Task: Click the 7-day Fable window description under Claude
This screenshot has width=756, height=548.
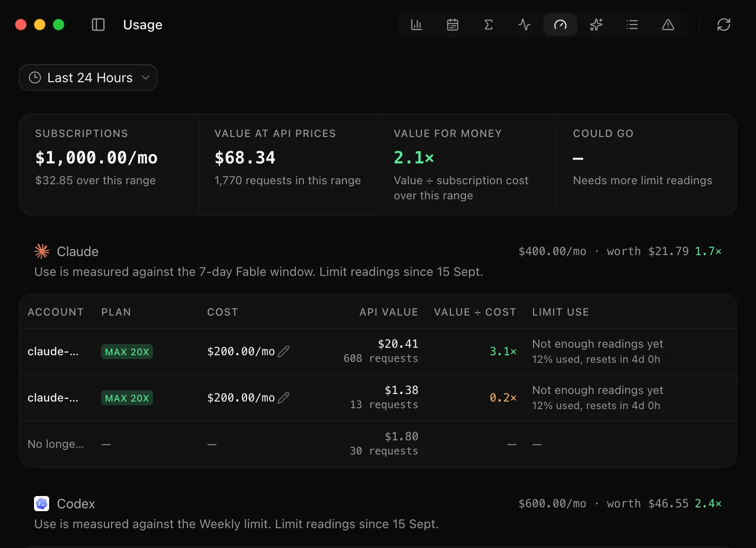Action: pyautogui.click(x=258, y=272)
